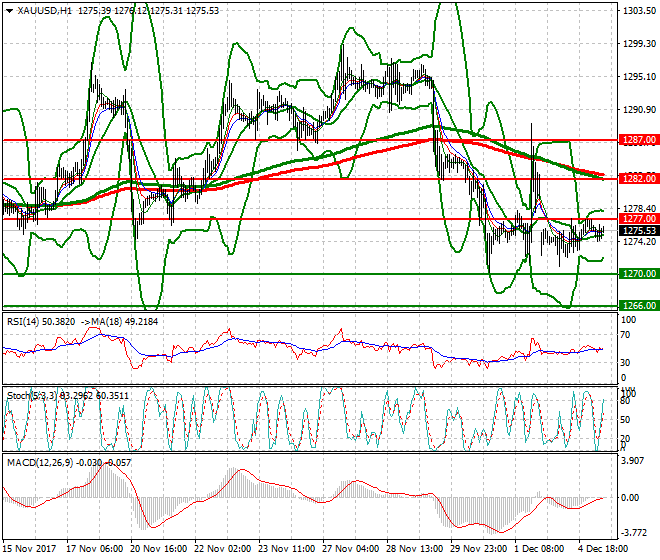Viewport: 660px width, 560px height.
Task: Click the 17 Nov 06:00 time axis label
Action: [95, 549]
